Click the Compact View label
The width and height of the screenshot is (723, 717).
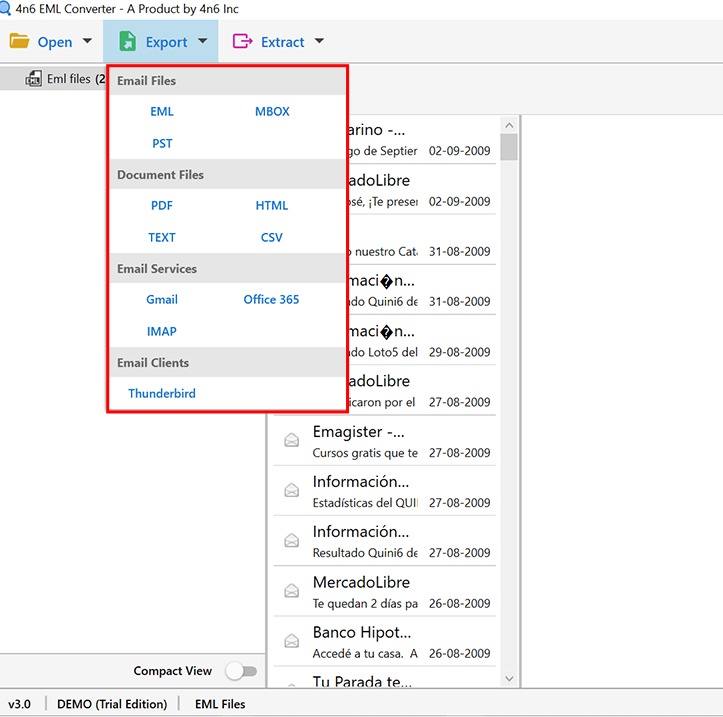pyautogui.click(x=172, y=671)
